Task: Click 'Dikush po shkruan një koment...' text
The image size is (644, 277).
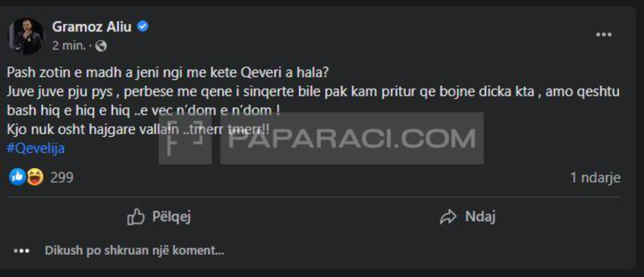Action: (x=134, y=250)
